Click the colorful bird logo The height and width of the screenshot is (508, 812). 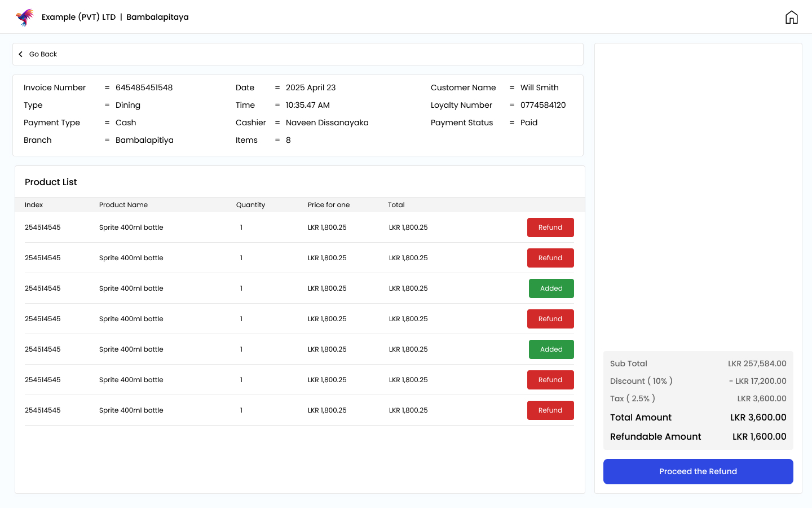[x=25, y=17]
